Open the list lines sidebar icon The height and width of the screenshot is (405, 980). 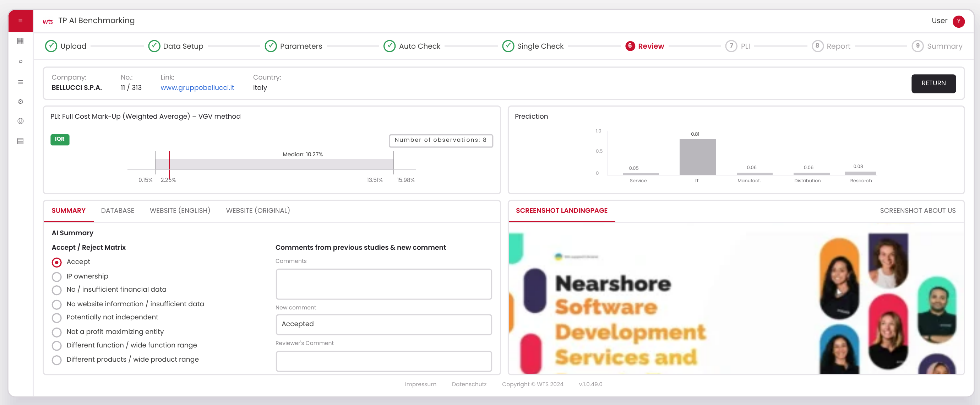tap(21, 82)
